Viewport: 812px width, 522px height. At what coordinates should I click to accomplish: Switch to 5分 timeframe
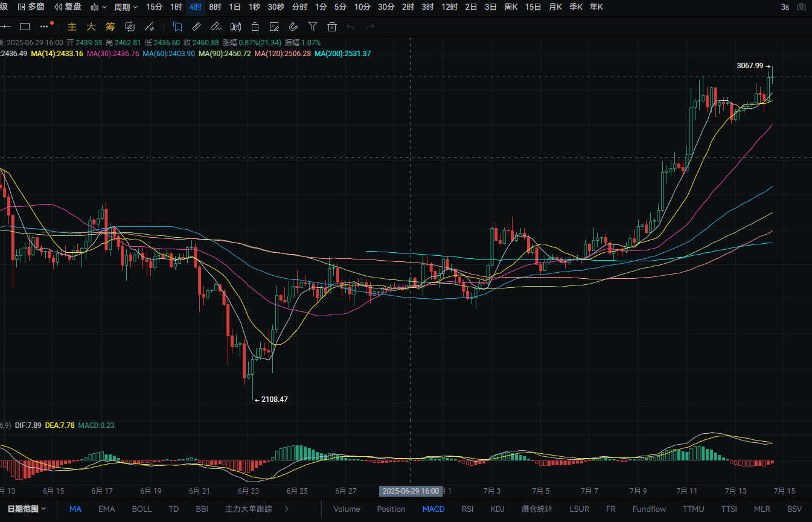tap(340, 7)
